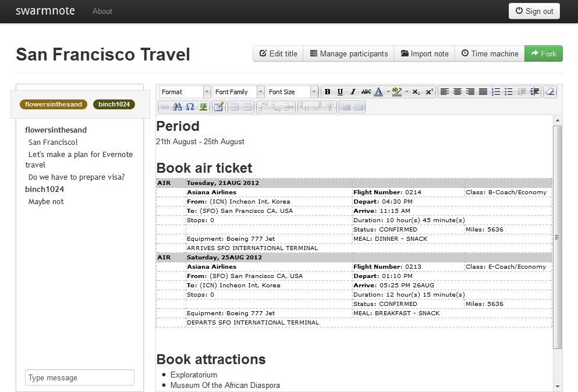Image resolution: width=578 pixels, height=392 pixels.
Task: Insert table row before
Action: pyautogui.click(x=263, y=107)
